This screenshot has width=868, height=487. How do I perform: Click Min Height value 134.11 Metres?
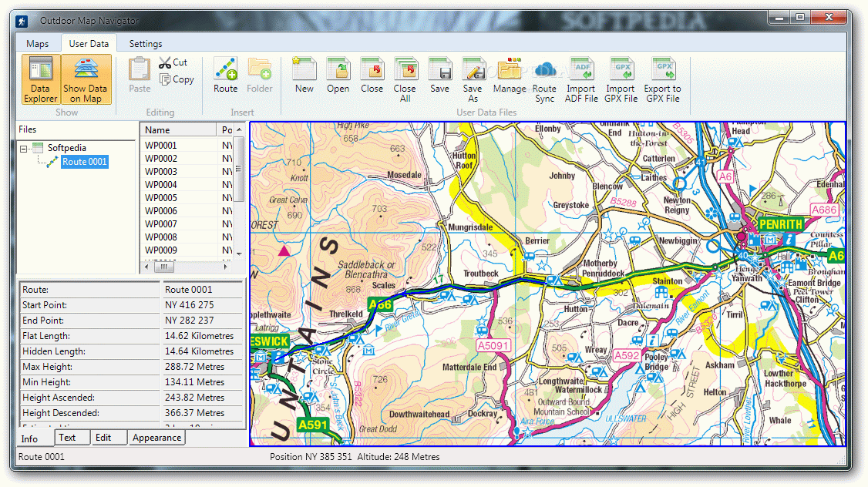point(194,382)
